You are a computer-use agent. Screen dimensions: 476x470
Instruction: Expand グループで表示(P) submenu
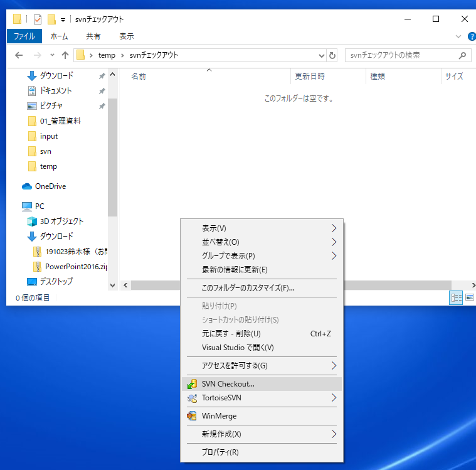pyautogui.click(x=262, y=256)
